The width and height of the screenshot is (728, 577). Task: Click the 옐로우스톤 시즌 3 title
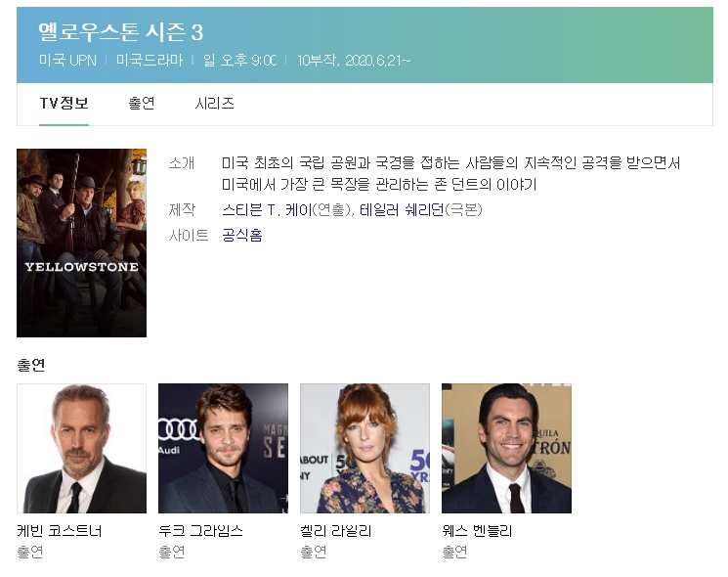[x=120, y=32]
